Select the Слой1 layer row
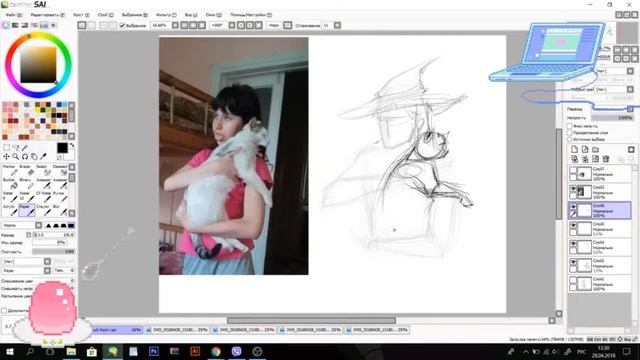640x360 pixels. (x=600, y=283)
